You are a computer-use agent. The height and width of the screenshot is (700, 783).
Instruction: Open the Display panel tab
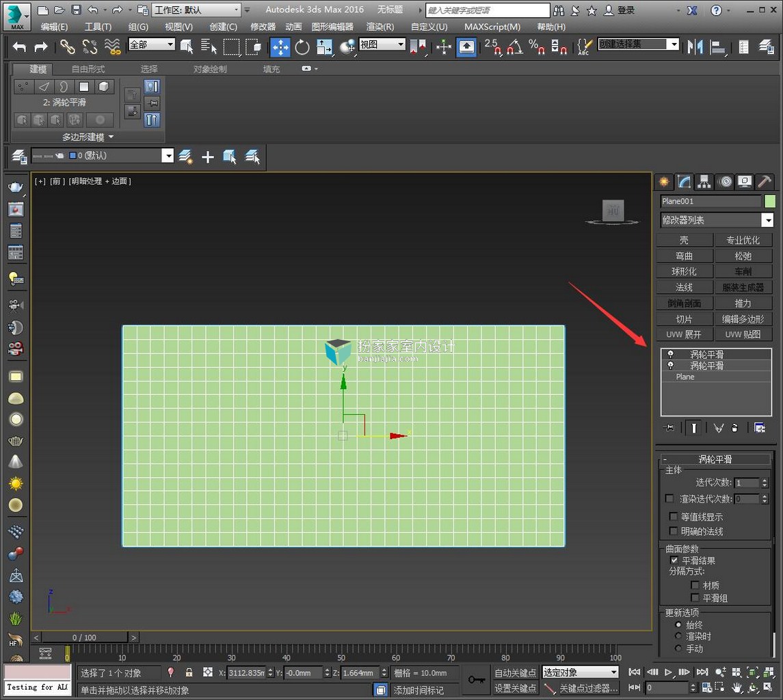click(745, 182)
